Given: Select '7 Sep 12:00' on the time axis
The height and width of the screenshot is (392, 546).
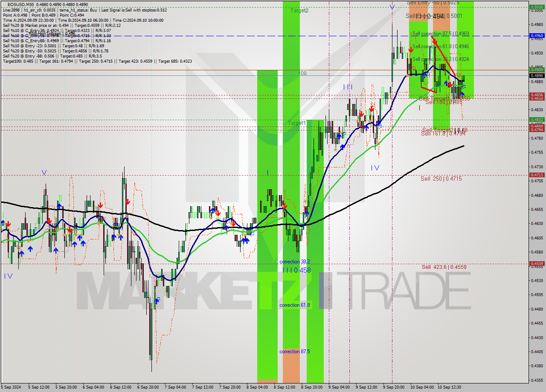Looking at the screenshot, I should pyautogui.click(x=202, y=387).
